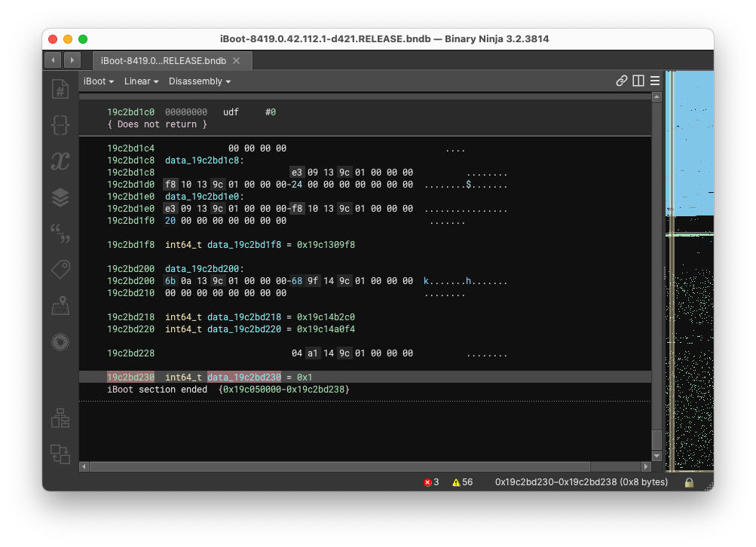Open the Strings quotes sidebar icon
The width and height of the screenshot is (756, 547).
click(60, 234)
